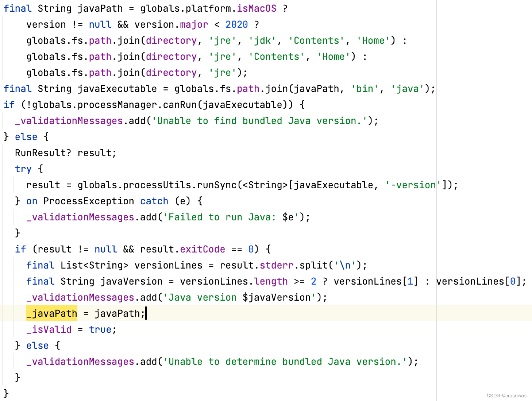This screenshot has width=532, height=401.
Task: Click the javaExecutable variable declaration name
Action: click(x=117, y=89)
